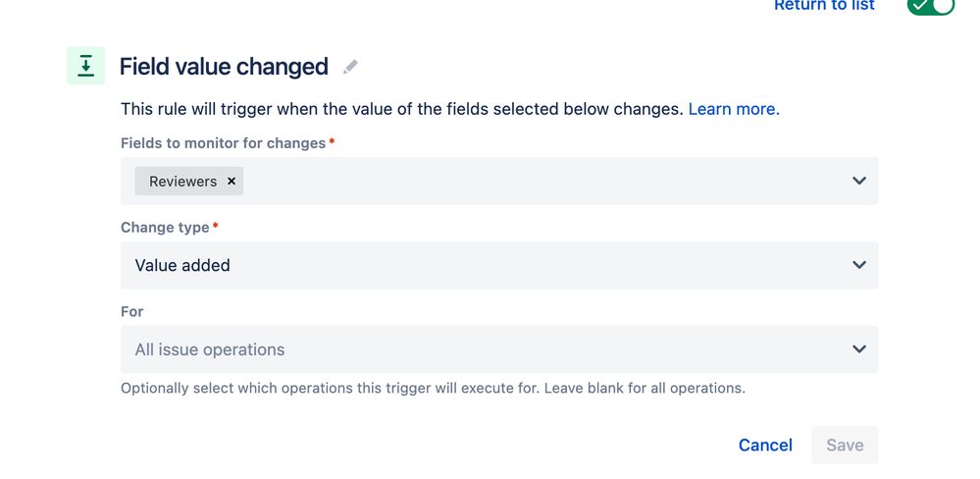Image resolution: width=980 pixels, height=479 pixels.
Task: Click the optional operations helper text
Action: (434, 389)
